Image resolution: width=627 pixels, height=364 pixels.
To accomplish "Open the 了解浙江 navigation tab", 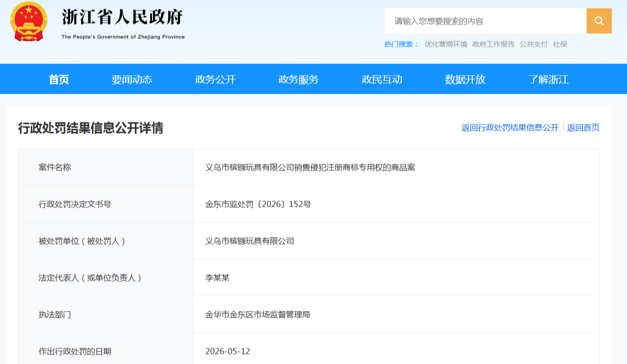I will [549, 79].
